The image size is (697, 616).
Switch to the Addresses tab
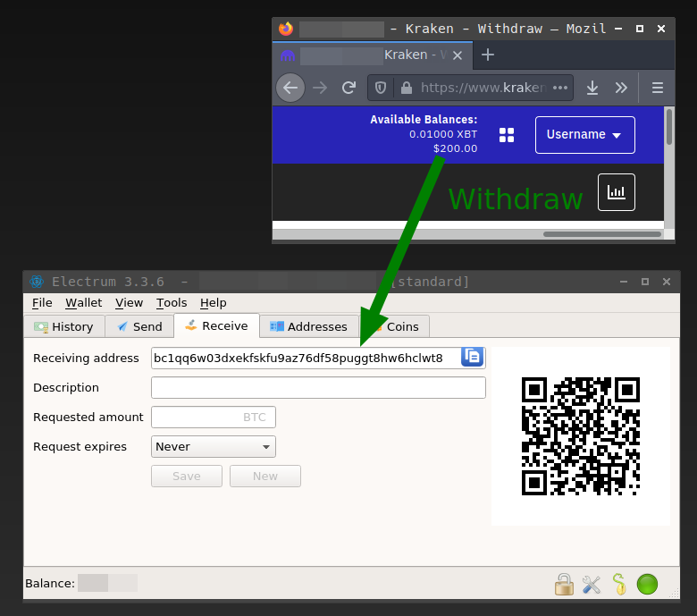[x=309, y=326]
